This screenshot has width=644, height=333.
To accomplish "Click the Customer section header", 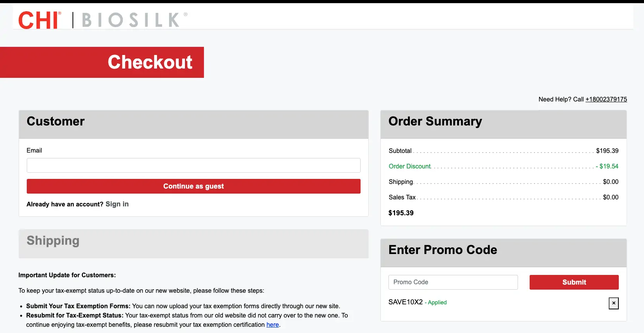I will click(55, 122).
